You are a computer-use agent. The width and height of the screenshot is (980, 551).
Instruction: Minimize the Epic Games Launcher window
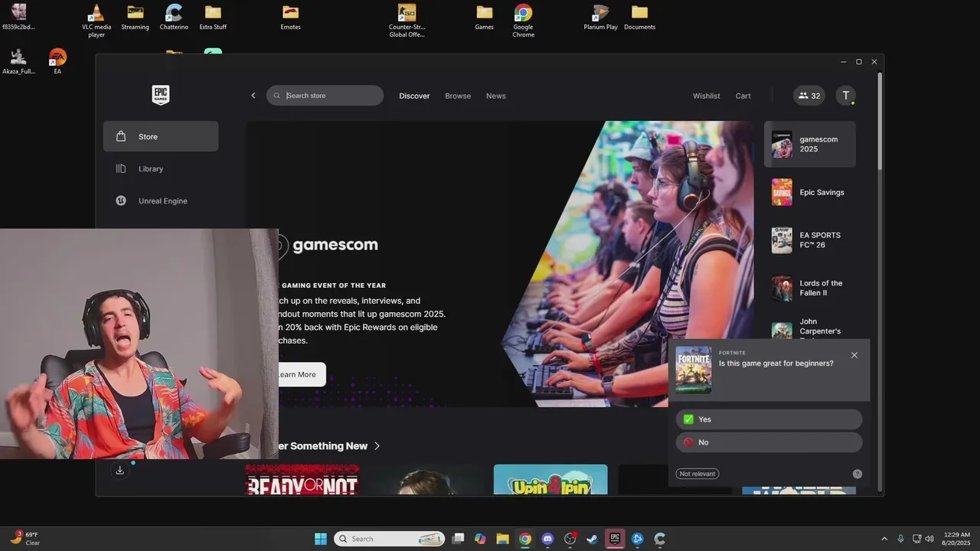tap(843, 62)
